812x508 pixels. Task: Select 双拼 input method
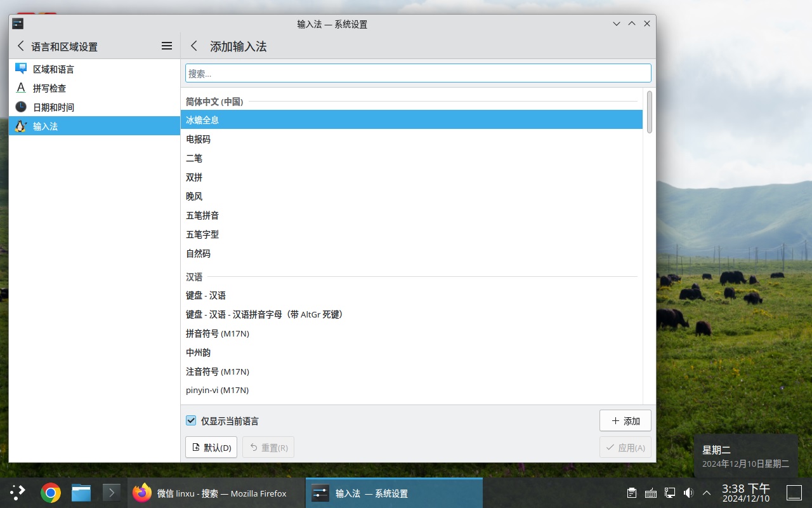(x=412, y=177)
